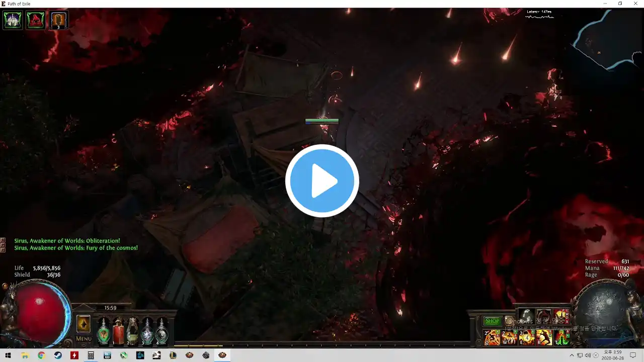Click the Latency 147ms indicator

(x=539, y=12)
